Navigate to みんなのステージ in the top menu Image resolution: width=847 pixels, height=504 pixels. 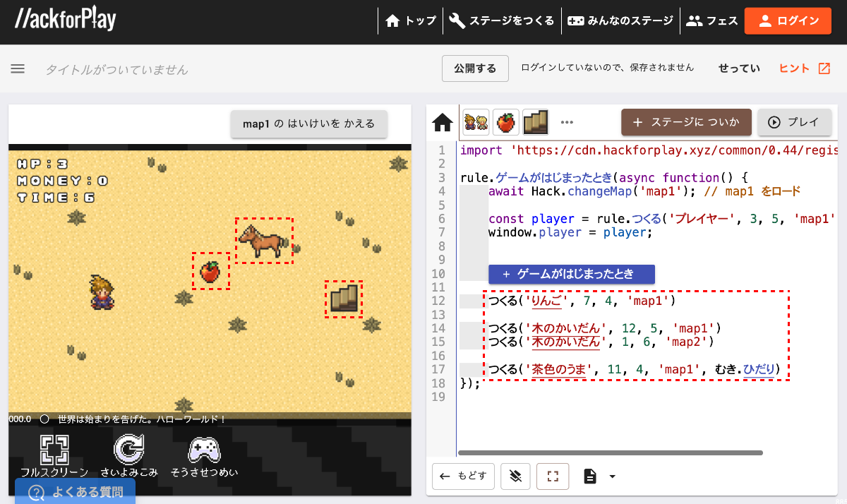(620, 20)
